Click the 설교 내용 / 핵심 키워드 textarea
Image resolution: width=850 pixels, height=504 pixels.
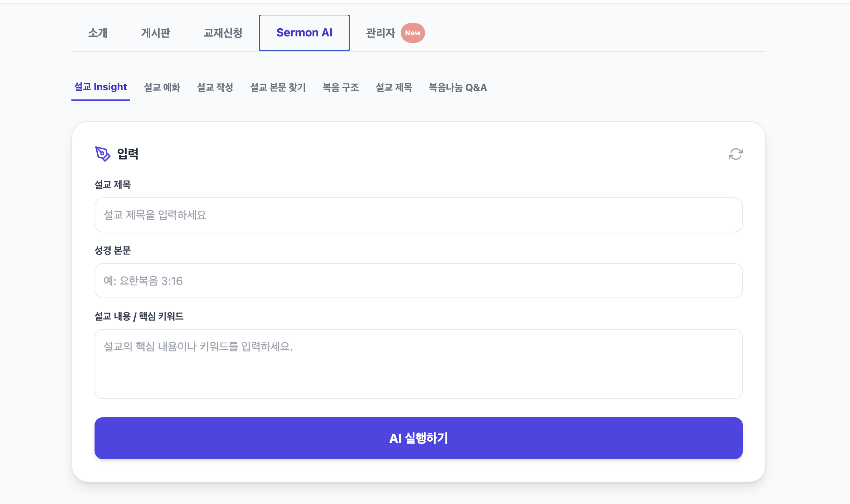pos(418,364)
